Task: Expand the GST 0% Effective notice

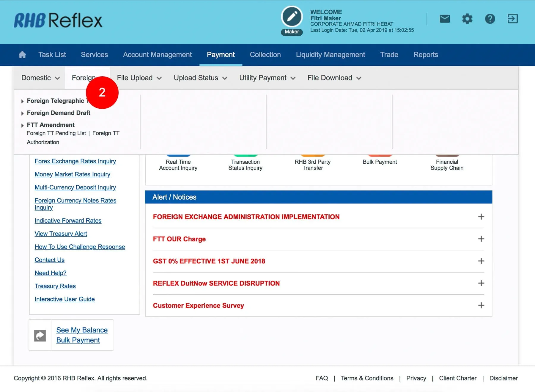Action: [481, 261]
